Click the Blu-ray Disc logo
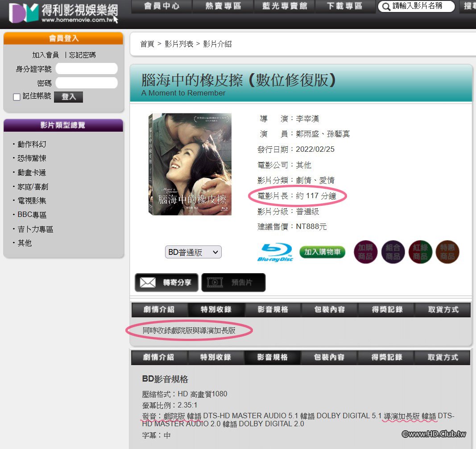The width and height of the screenshot is (476, 449). (x=275, y=252)
